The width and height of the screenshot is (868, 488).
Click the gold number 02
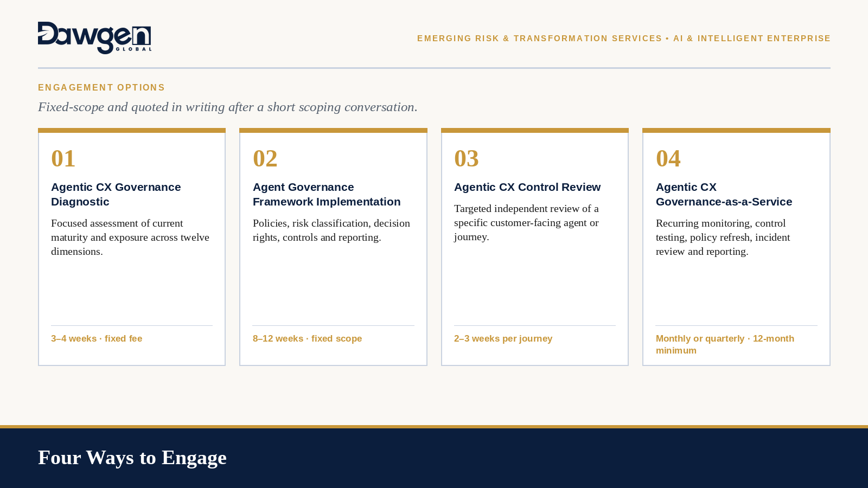coord(265,158)
